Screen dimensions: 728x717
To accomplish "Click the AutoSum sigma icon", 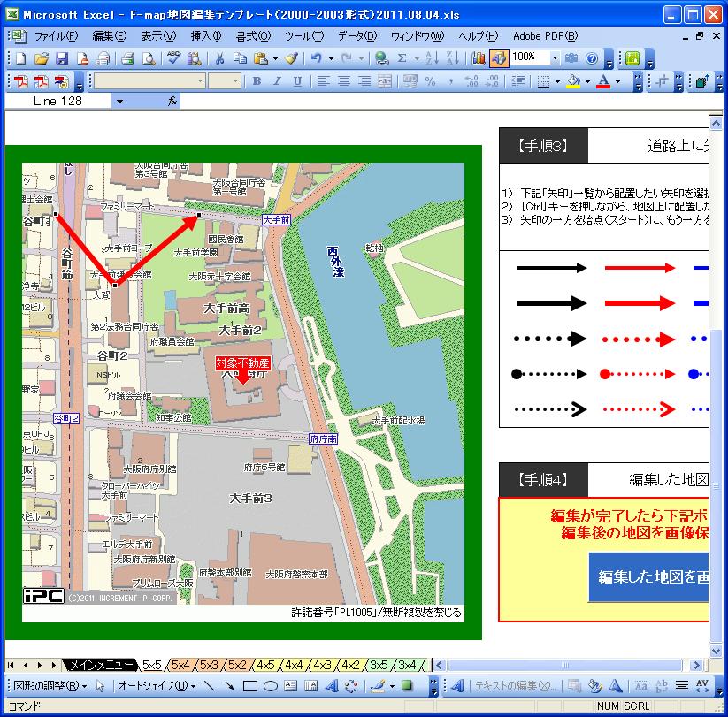I will (402, 58).
